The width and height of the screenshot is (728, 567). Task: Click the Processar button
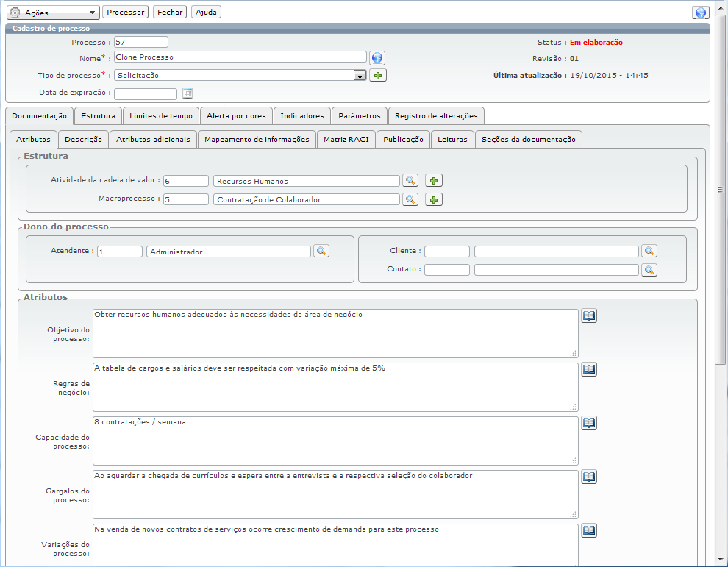pos(125,12)
